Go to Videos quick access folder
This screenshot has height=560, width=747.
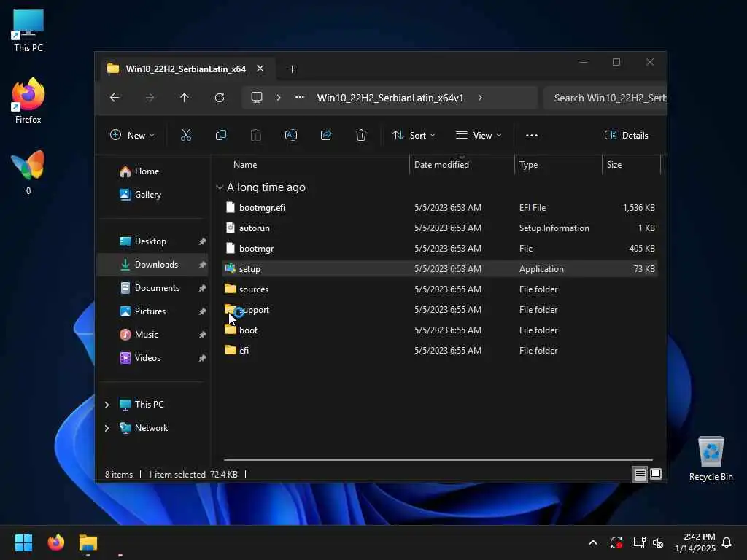point(147,358)
